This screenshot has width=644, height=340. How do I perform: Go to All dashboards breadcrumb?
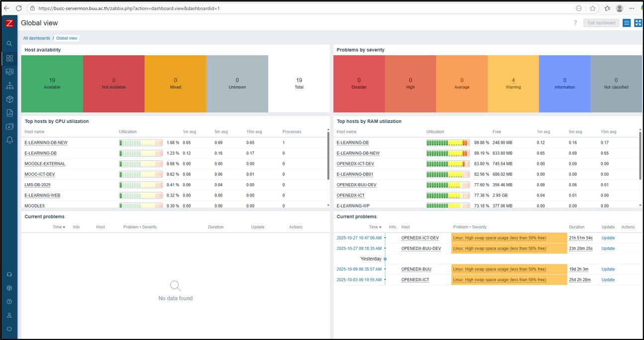pyautogui.click(x=37, y=38)
